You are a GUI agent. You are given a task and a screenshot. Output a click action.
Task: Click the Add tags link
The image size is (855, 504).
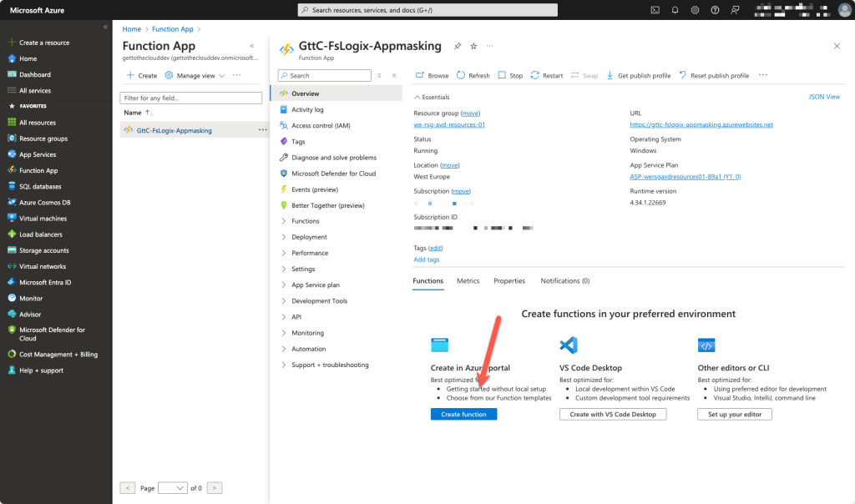(x=427, y=260)
